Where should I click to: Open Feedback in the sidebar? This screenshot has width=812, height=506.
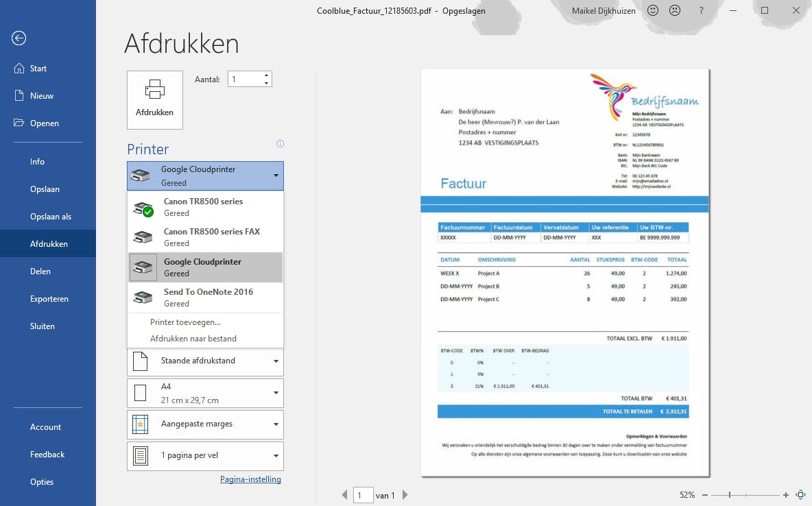tap(47, 454)
